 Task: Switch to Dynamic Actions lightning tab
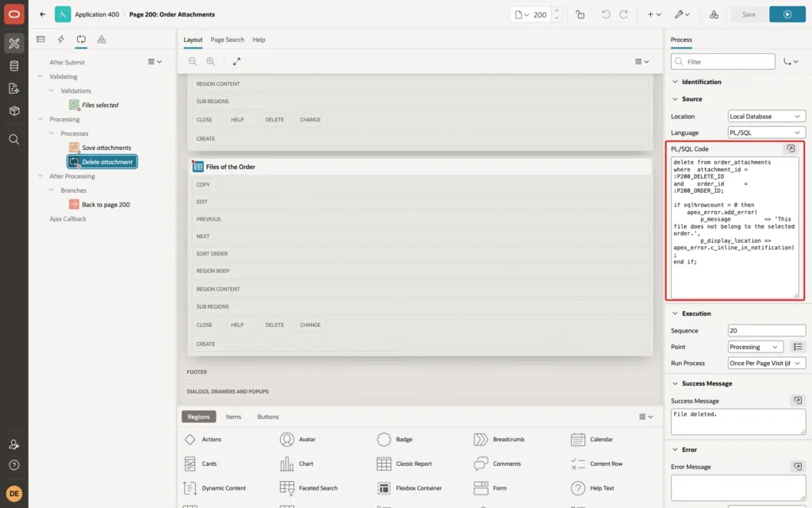tap(60, 40)
